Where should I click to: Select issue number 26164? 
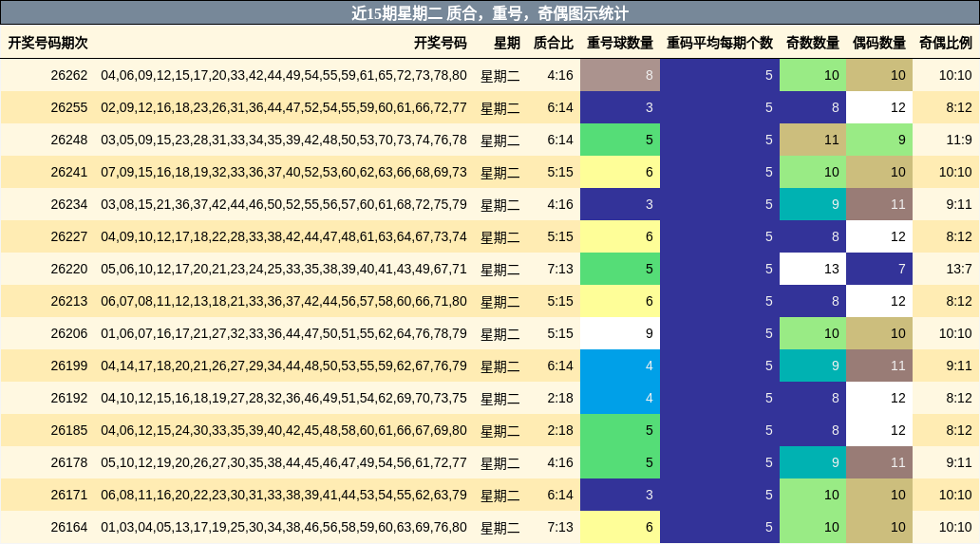pyautogui.click(x=69, y=527)
